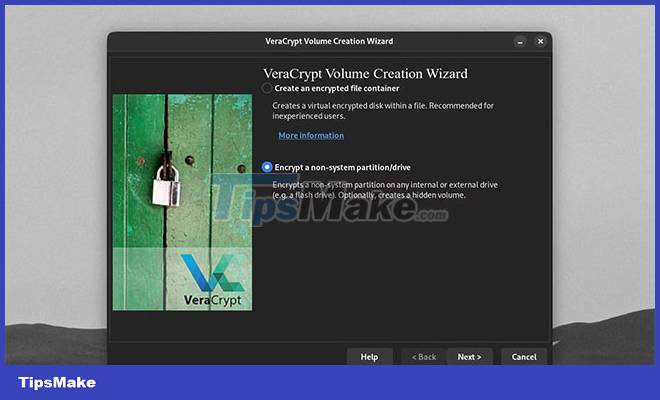The image size is (660, 400).
Task: Select "Encrypt a non-system partition/drive" radio button
Action: [x=267, y=167]
